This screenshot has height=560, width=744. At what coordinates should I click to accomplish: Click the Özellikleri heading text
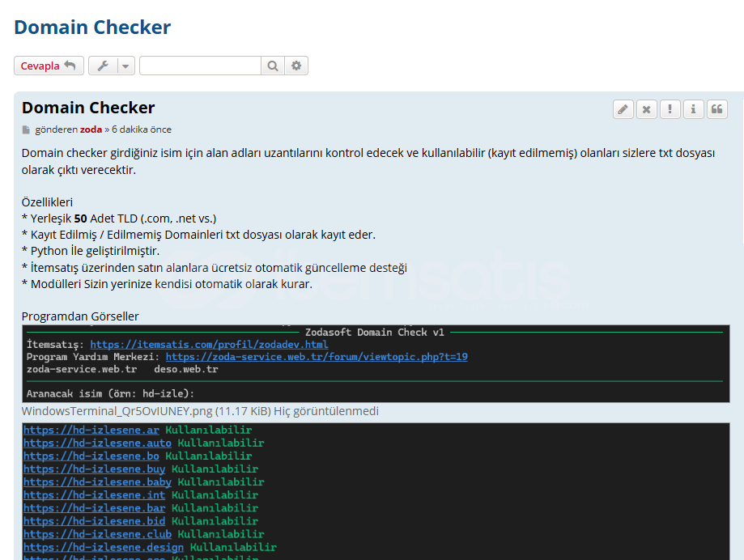[x=47, y=202]
